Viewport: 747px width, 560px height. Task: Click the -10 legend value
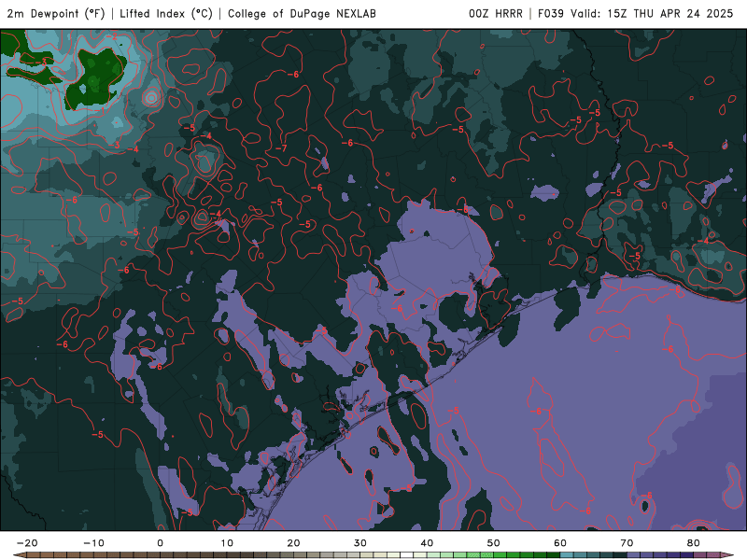pos(93,543)
